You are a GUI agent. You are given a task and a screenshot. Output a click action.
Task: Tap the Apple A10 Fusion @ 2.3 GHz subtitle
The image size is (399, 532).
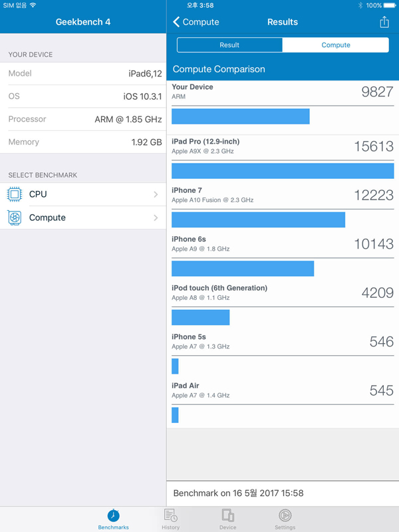coord(212,200)
